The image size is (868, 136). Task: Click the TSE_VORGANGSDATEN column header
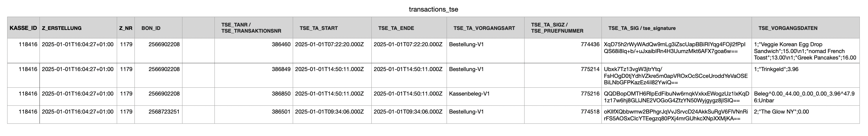coord(788,28)
